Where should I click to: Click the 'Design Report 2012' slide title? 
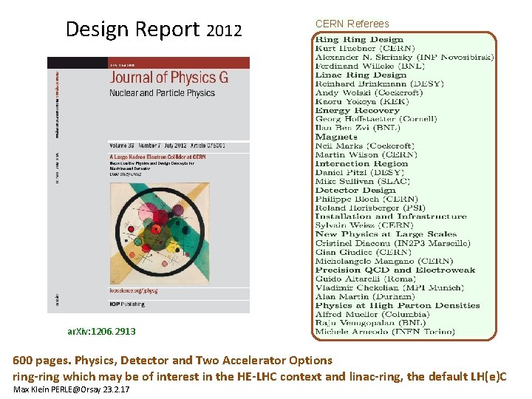[154, 29]
